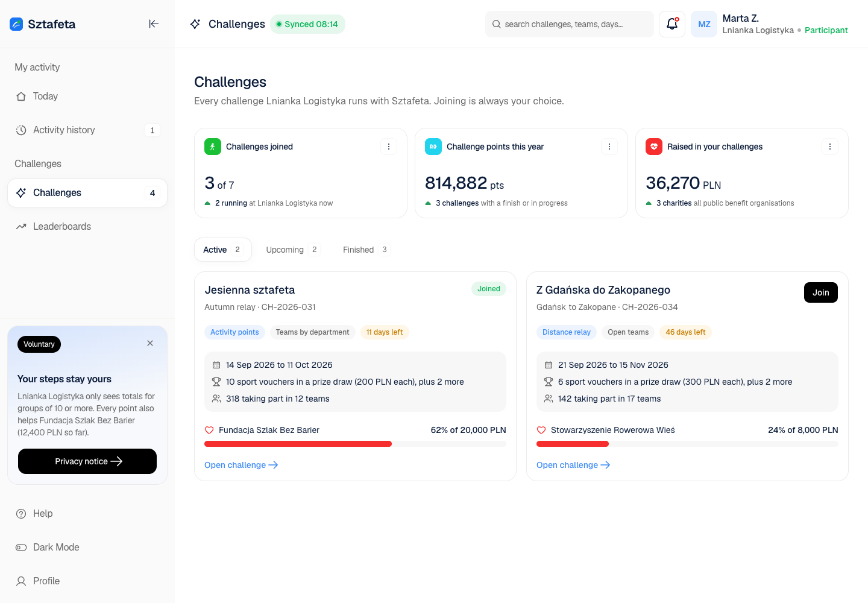Switch to the Upcoming tab
868x603 pixels.
click(292, 250)
